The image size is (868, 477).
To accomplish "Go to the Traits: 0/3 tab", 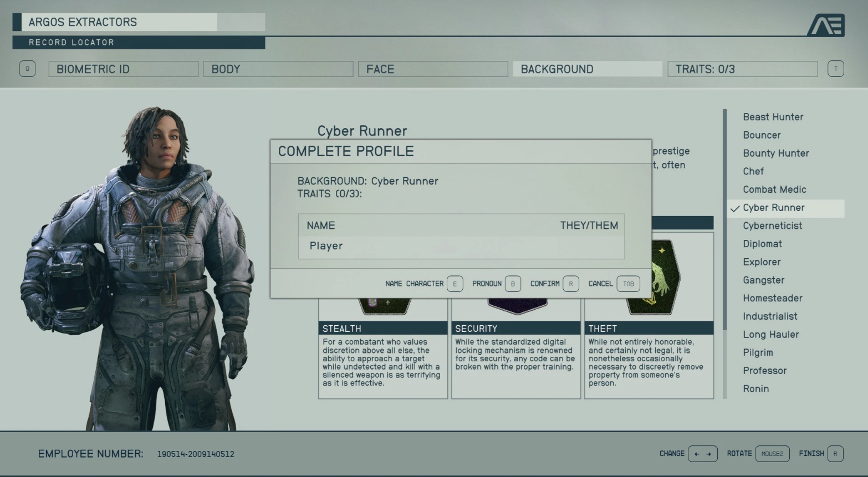I will pos(743,69).
